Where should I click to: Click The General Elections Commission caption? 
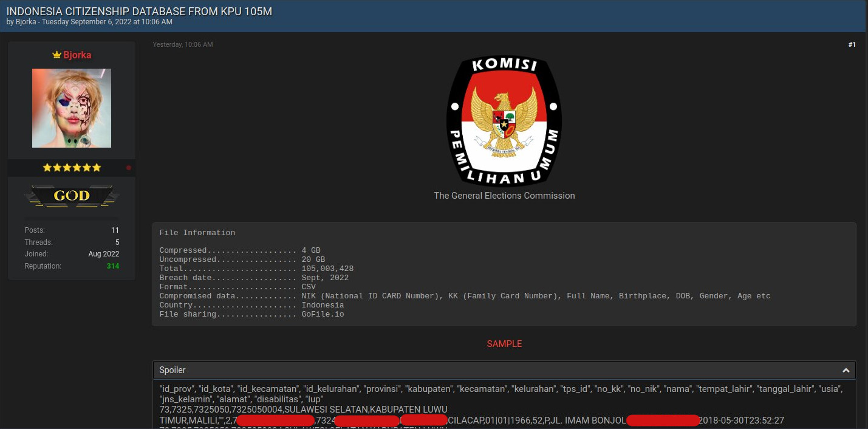[504, 196]
